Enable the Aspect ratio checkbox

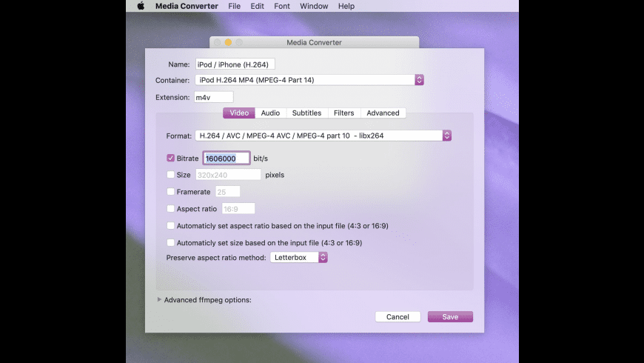tap(170, 208)
